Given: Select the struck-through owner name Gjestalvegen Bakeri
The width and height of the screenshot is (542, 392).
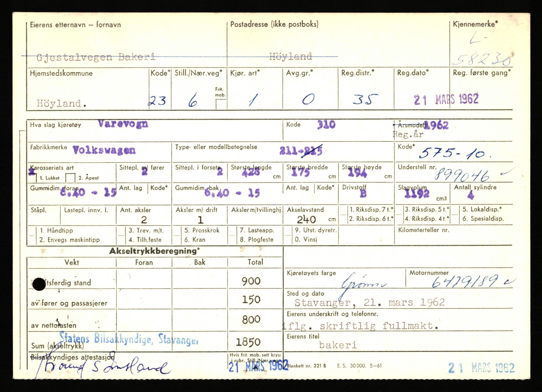Looking at the screenshot, I should click(x=96, y=57).
